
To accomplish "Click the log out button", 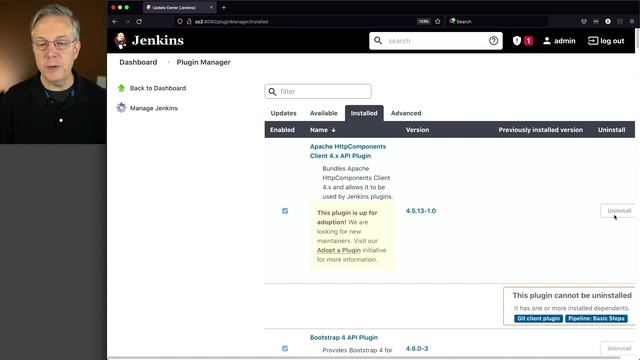I will [606, 41].
